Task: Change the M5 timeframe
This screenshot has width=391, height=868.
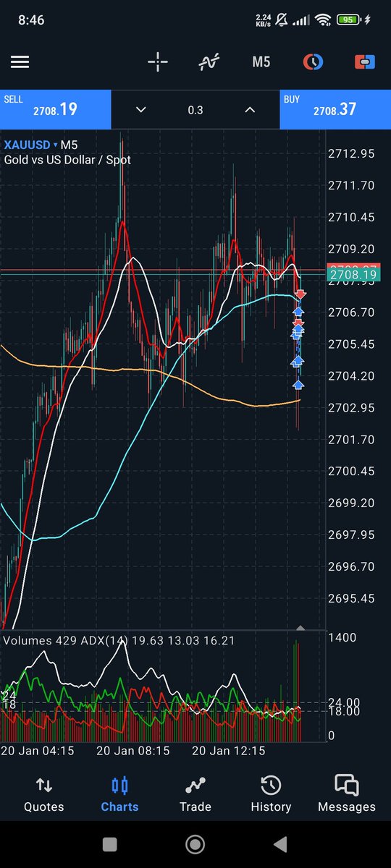Action: click(x=261, y=62)
